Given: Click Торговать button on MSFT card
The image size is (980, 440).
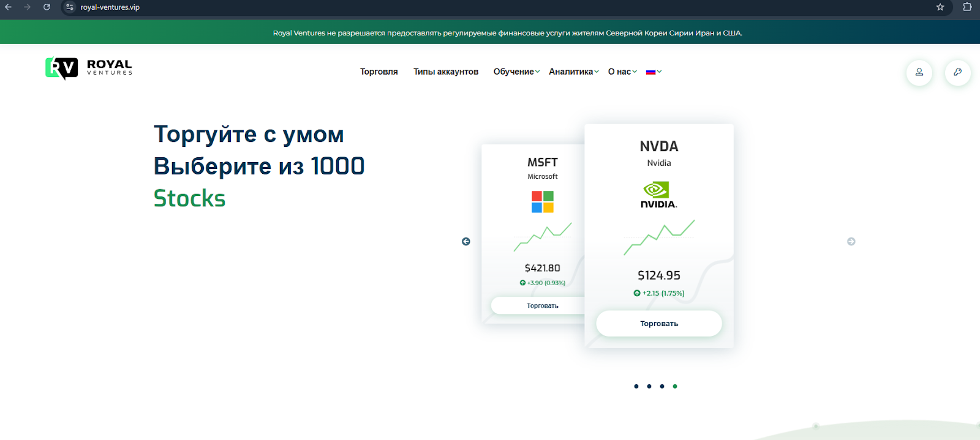Looking at the screenshot, I should (x=538, y=305).
